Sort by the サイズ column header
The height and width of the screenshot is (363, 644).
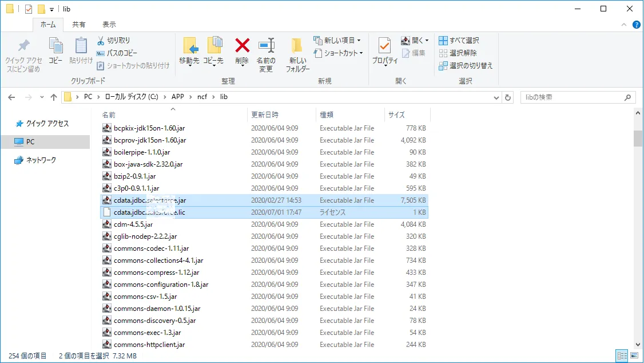click(x=397, y=115)
